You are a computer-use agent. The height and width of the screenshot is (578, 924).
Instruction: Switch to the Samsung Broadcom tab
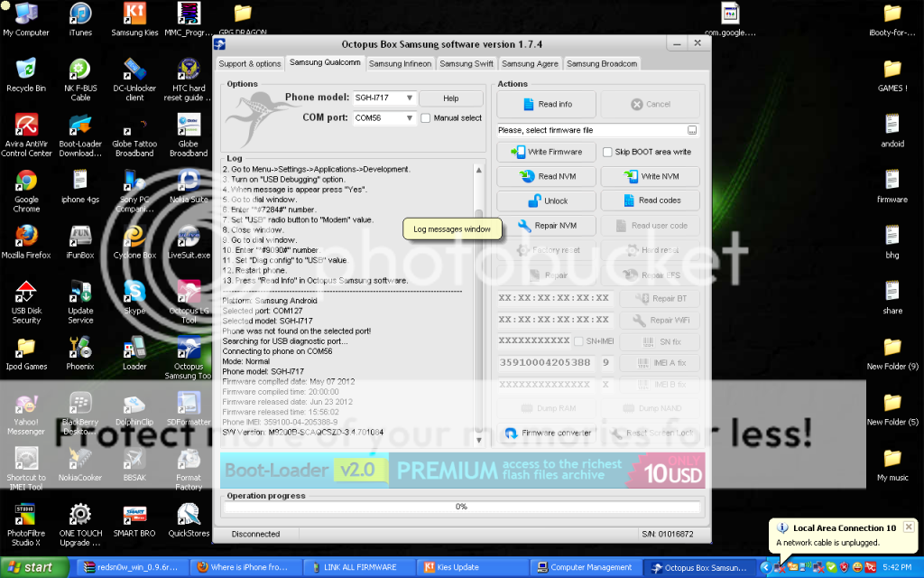tap(602, 64)
